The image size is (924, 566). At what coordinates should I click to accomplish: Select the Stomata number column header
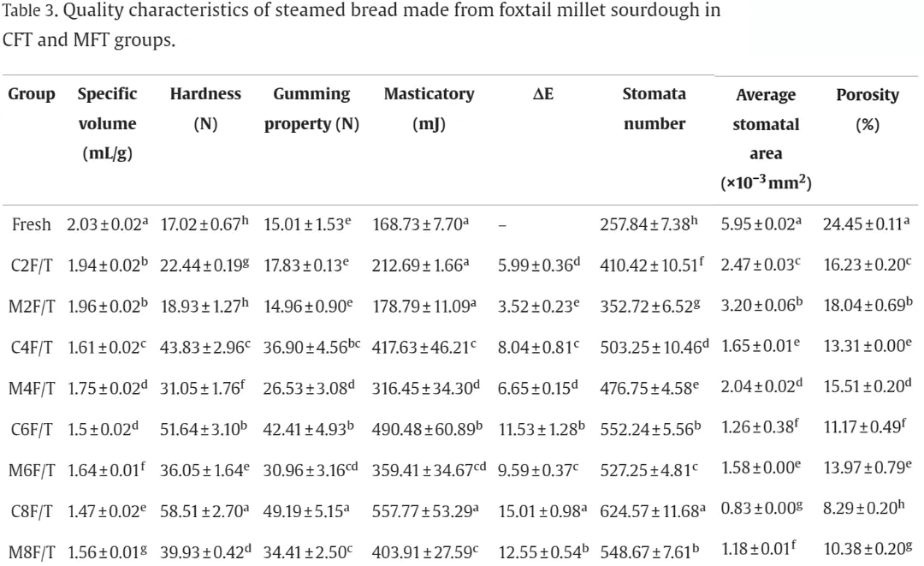pos(654,109)
